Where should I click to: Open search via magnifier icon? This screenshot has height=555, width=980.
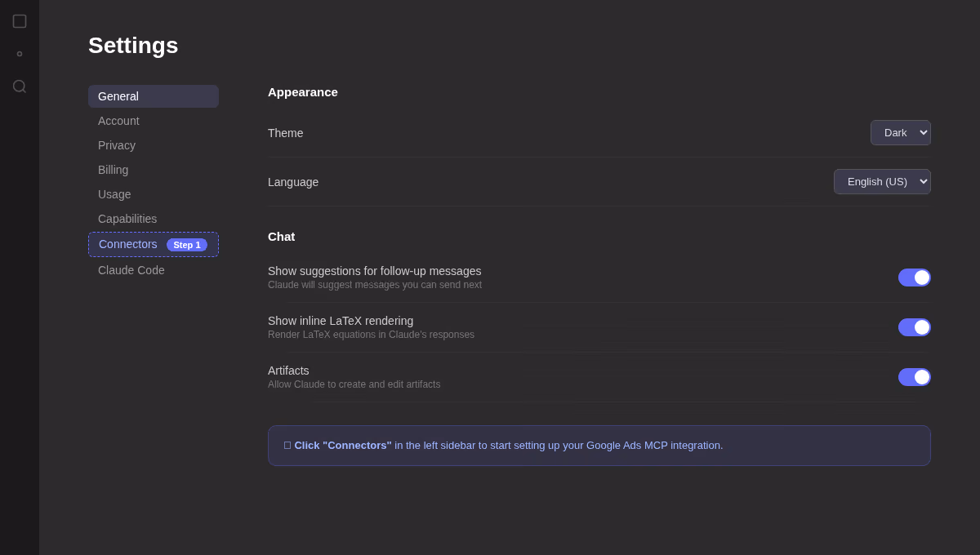[20, 87]
